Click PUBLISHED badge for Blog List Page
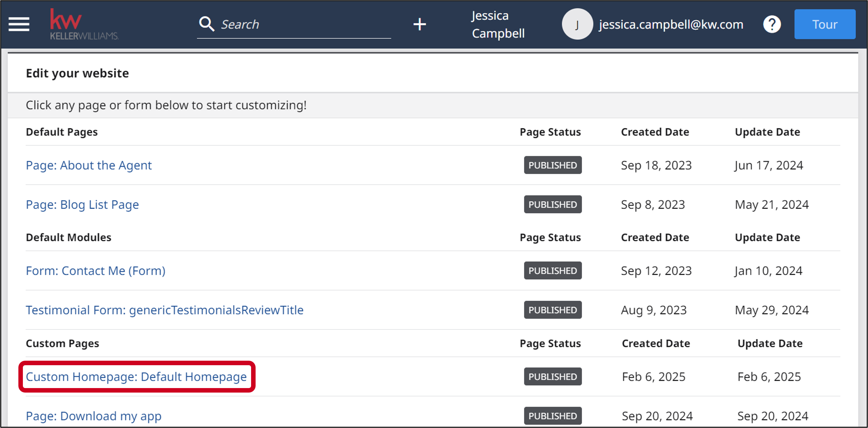This screenshot has height=428, width=868. (552, 205)
